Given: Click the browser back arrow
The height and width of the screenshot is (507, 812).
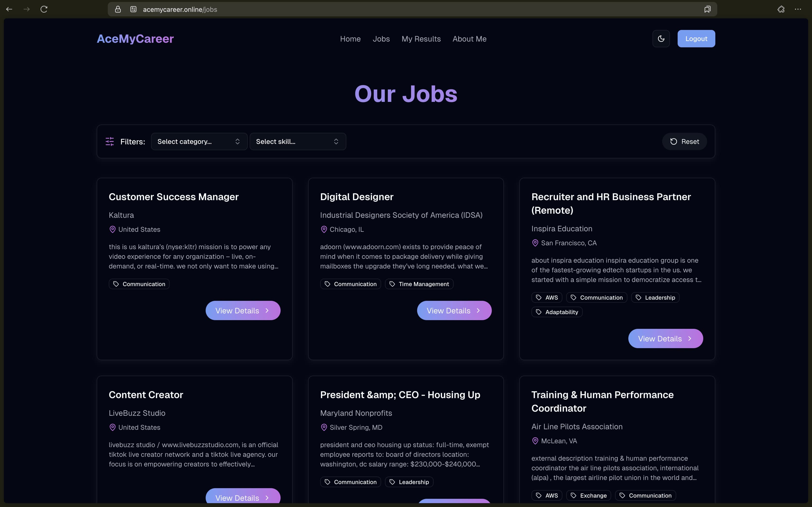Looking at the screenshot, I should tap(9, 9).
